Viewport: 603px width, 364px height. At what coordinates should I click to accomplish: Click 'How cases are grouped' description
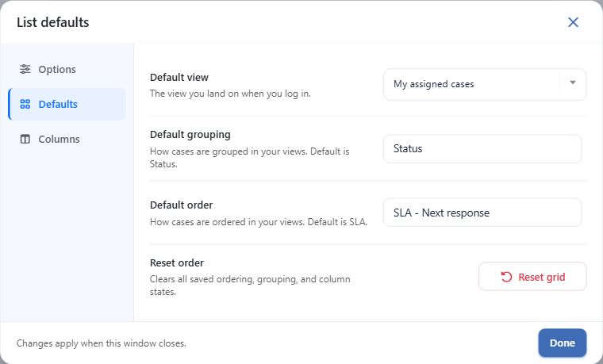click(250, 158)
